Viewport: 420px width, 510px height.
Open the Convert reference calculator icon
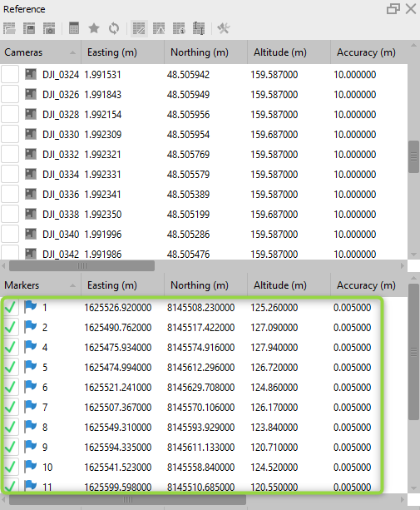(x=74, y=28)
